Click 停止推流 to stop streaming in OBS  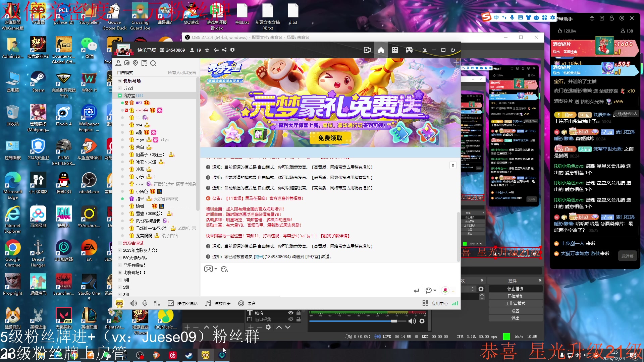(x=515, y=288)
